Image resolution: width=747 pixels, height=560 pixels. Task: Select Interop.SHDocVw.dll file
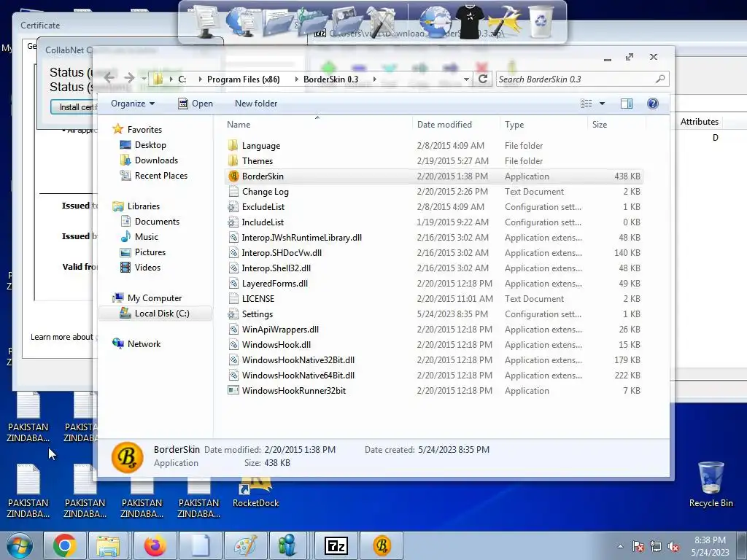click(x=282, y=252)
